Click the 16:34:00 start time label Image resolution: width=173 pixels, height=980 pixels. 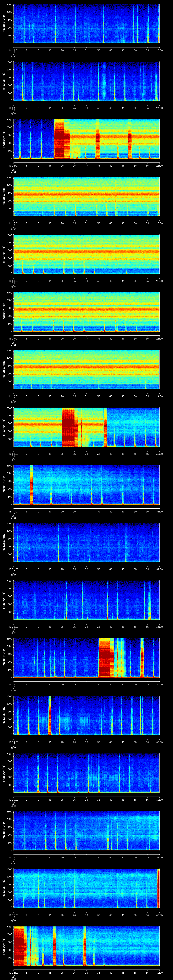click(13, 742)
